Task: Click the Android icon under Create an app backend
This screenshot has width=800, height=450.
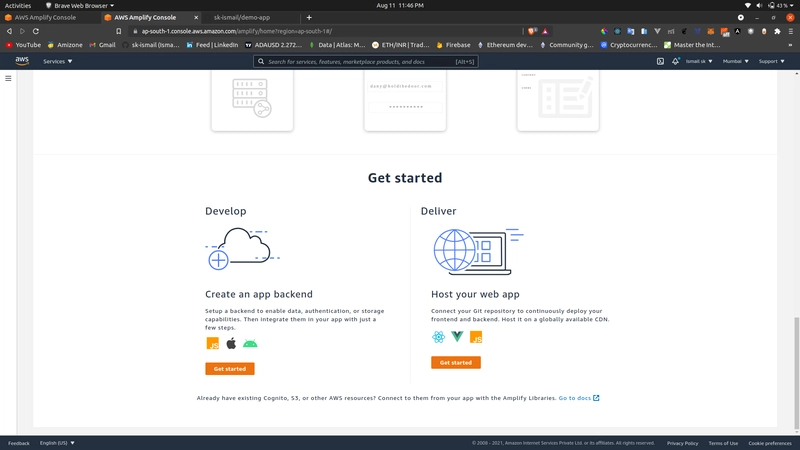Action: [x=250, y=343]
